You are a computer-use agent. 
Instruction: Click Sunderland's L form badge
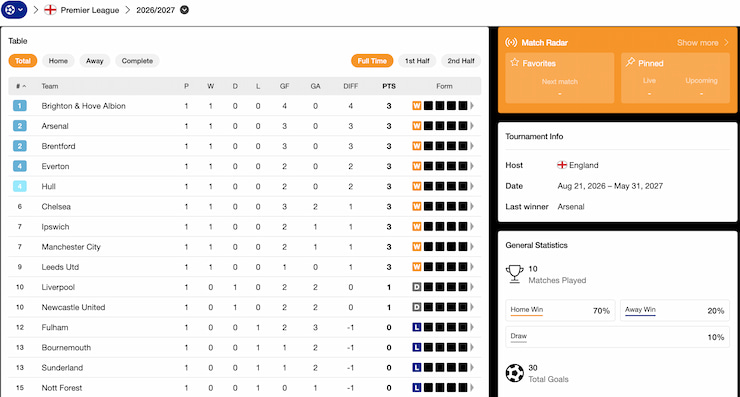point(417,368)
